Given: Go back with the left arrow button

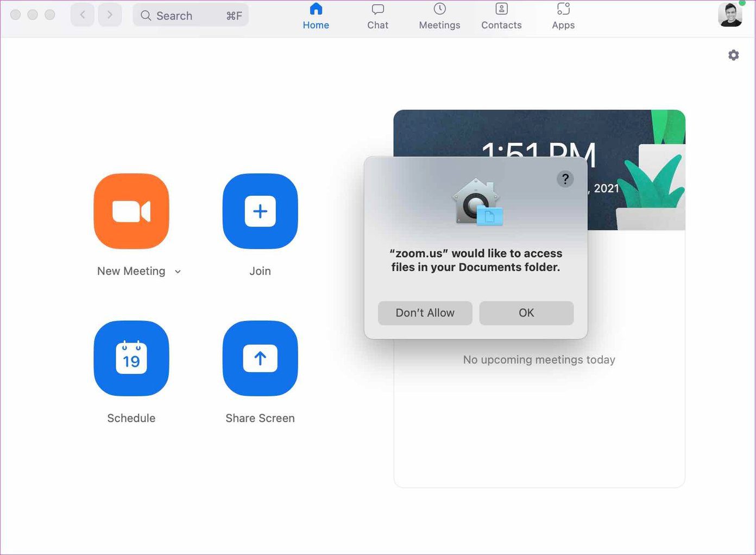Looking at the screenshot, I should tap(83, 15).
